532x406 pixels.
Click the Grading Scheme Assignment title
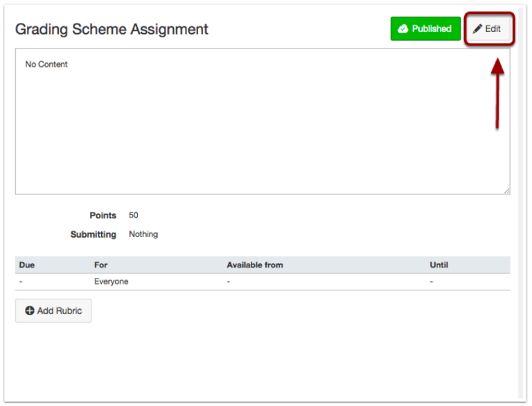112,29
